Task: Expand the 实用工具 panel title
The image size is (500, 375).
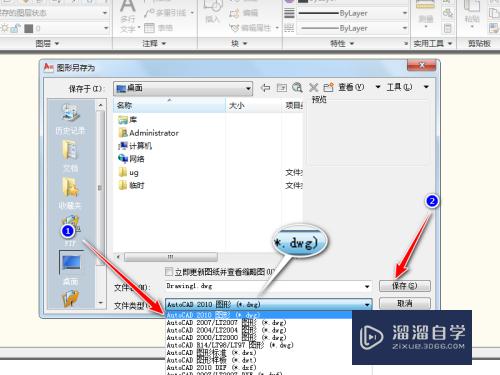Action: [433, 44]
